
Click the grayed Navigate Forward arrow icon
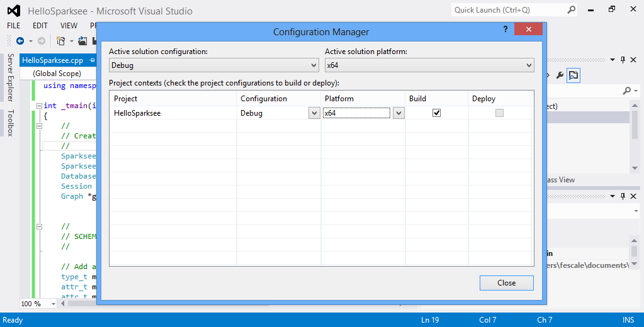click(42, 41)
